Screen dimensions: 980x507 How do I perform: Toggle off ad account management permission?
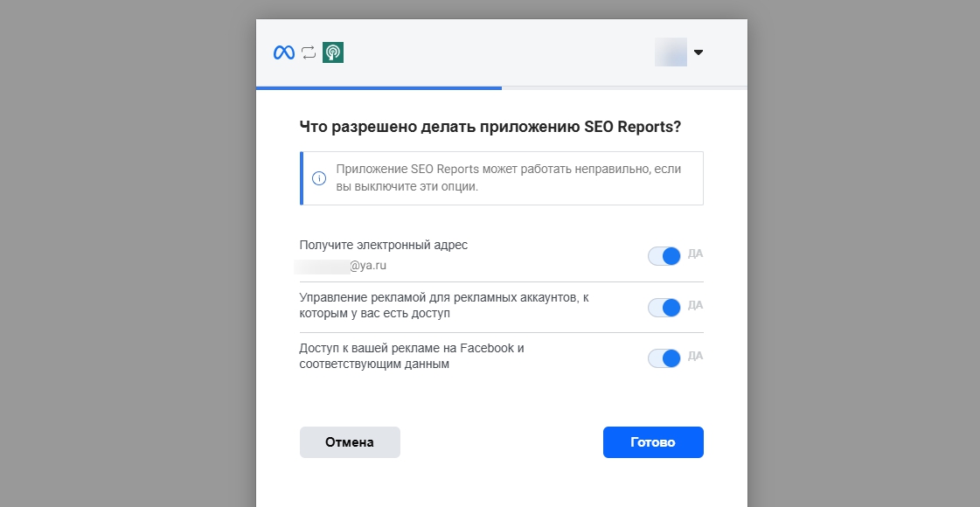(x=664, y=307)
